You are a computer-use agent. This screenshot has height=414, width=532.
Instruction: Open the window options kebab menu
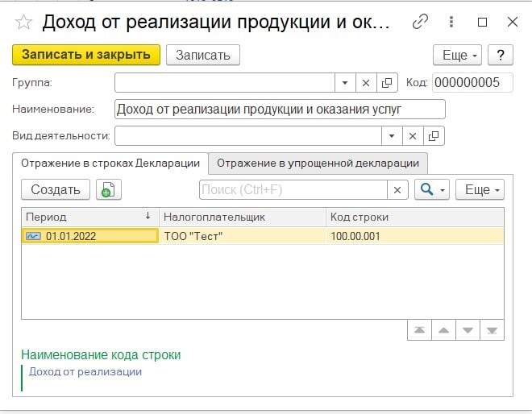(x=451, y=22)
